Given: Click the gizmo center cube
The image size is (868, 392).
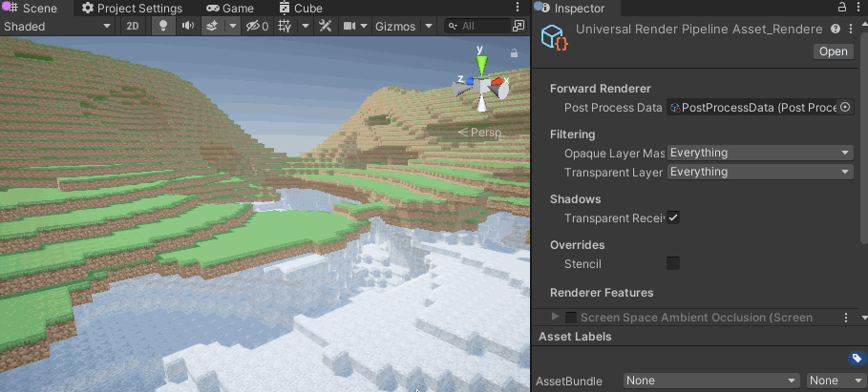Looking at the screenshot, I should (x=481, y=86).
